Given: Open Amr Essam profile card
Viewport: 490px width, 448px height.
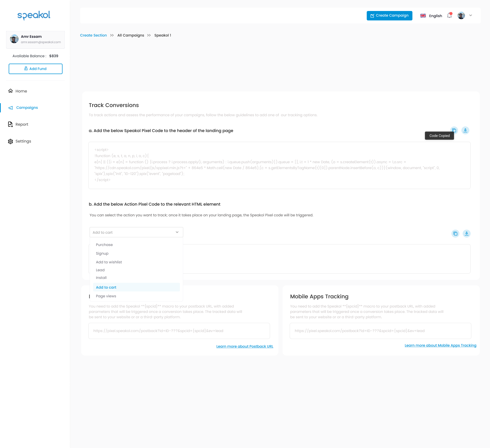Looking at the screenshot, I should click(35, 40).
